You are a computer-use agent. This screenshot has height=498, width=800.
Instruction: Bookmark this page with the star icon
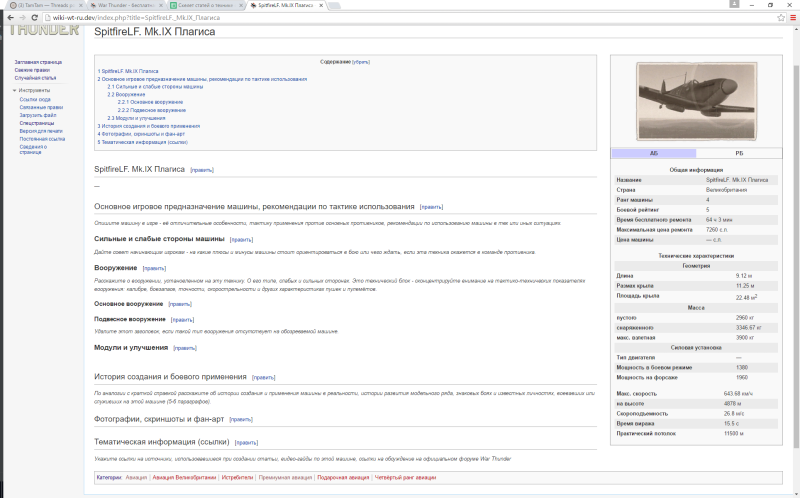[x=781, y=17]
